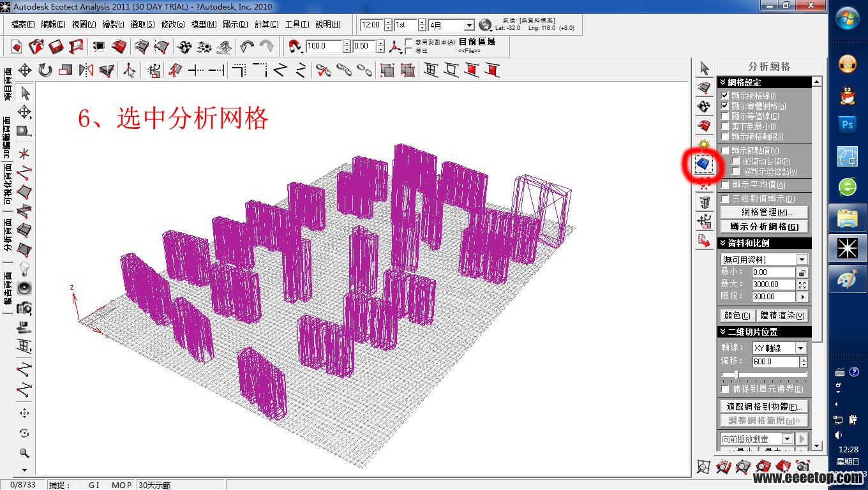Click the fit-range arrows icon beside 最大 field

point(802,285)
